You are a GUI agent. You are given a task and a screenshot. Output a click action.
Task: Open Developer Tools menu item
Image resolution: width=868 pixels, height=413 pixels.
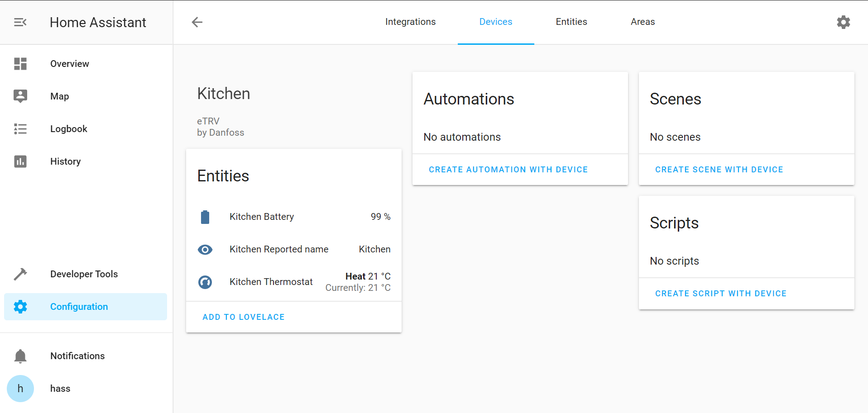tap(86, 274)
